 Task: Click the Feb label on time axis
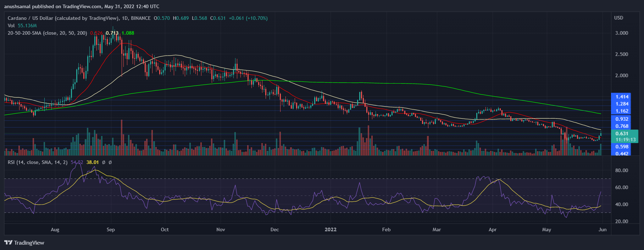pos(386,229)
